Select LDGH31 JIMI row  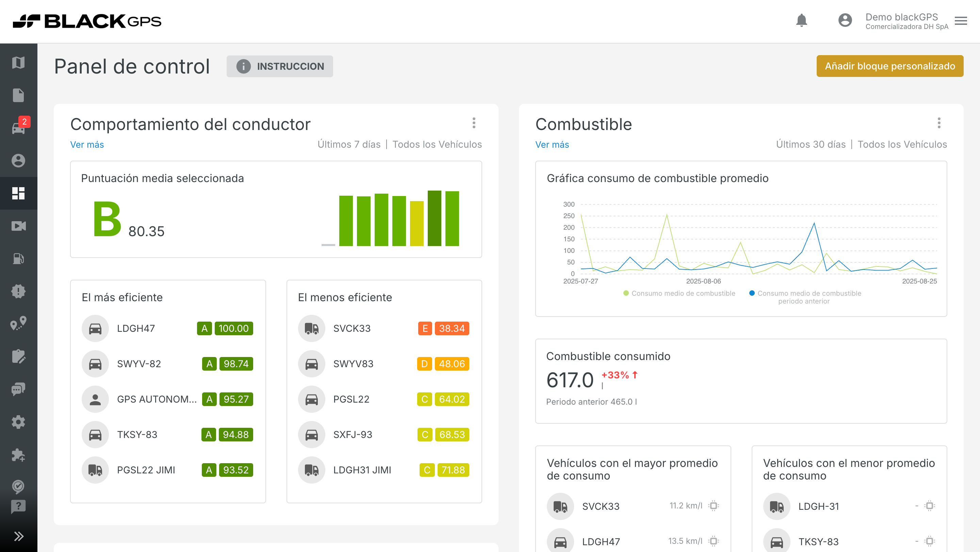tap(384, 470)
